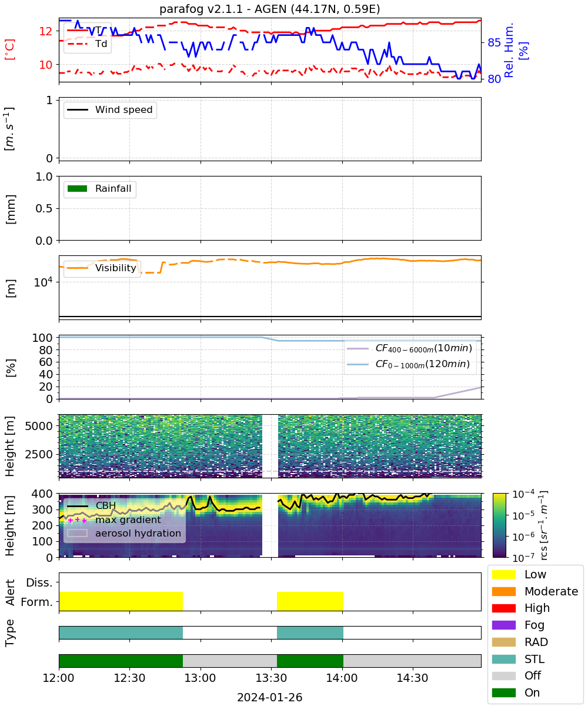Click the max gradient legend entry
The image size is (588, 706).
pos(115,519)
